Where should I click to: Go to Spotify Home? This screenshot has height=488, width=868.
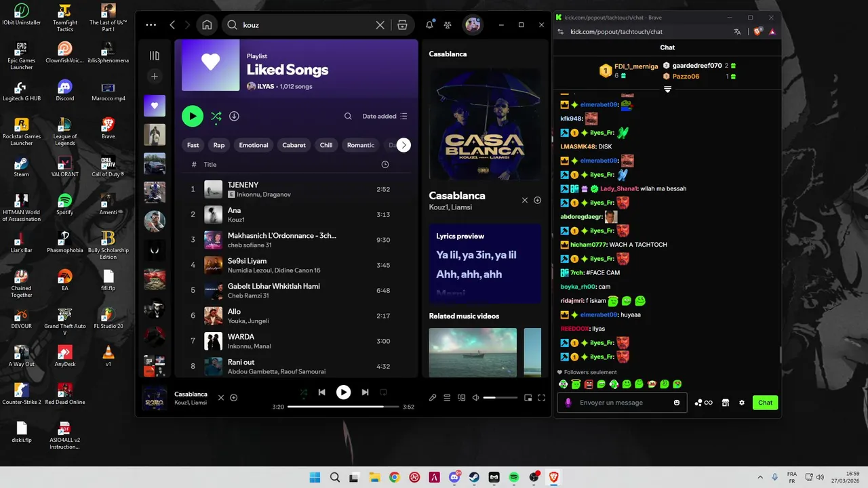[207, 25]
